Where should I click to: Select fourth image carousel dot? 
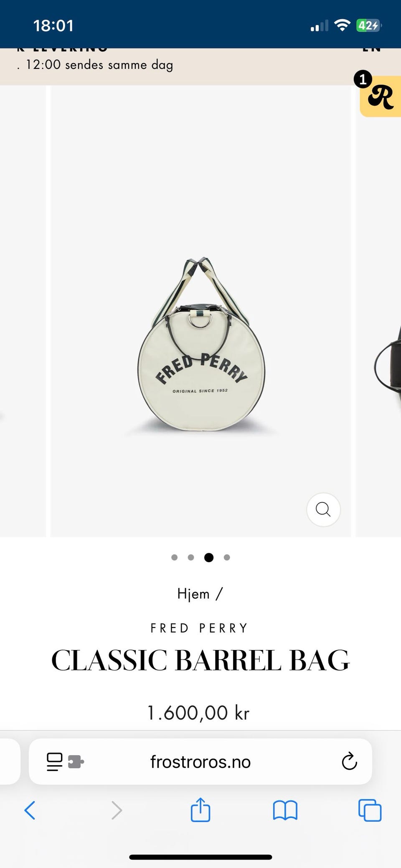[227, 557]
